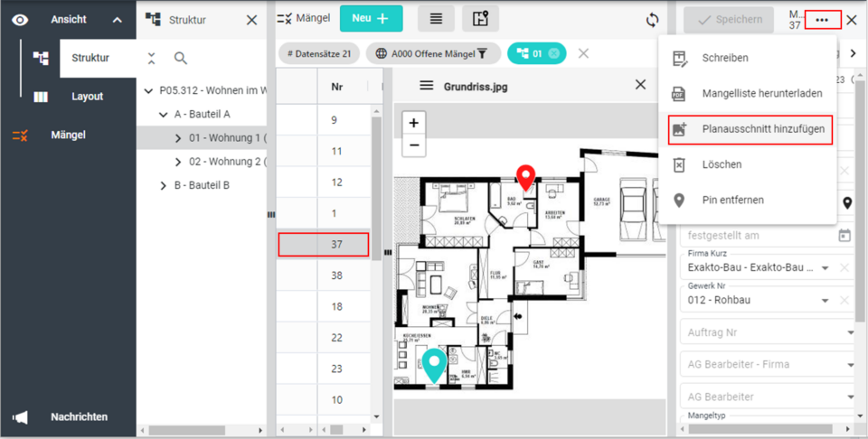Click the Neu button to add defect
The width and height of the screenshot is (868, 439).
tap(371, 19)
